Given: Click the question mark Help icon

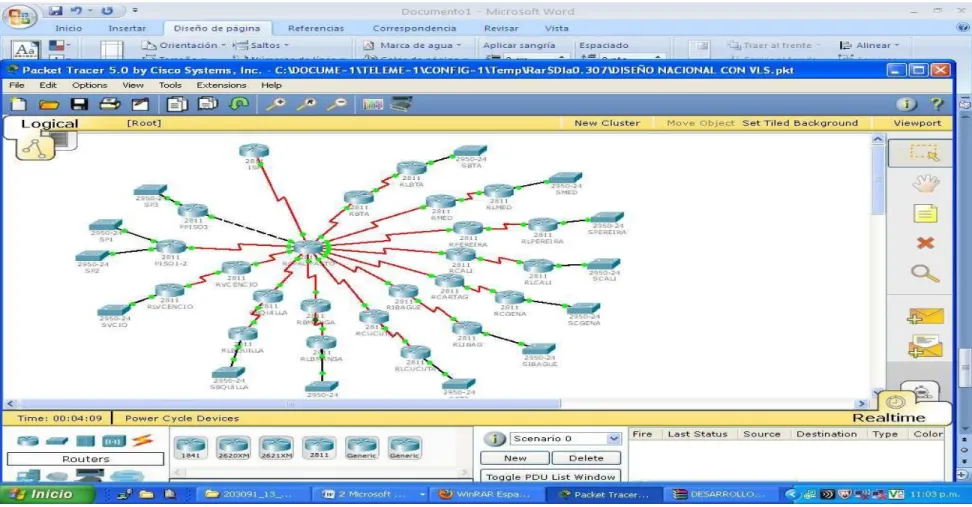Looking at the screenshot, I should (x=936, y=104).
